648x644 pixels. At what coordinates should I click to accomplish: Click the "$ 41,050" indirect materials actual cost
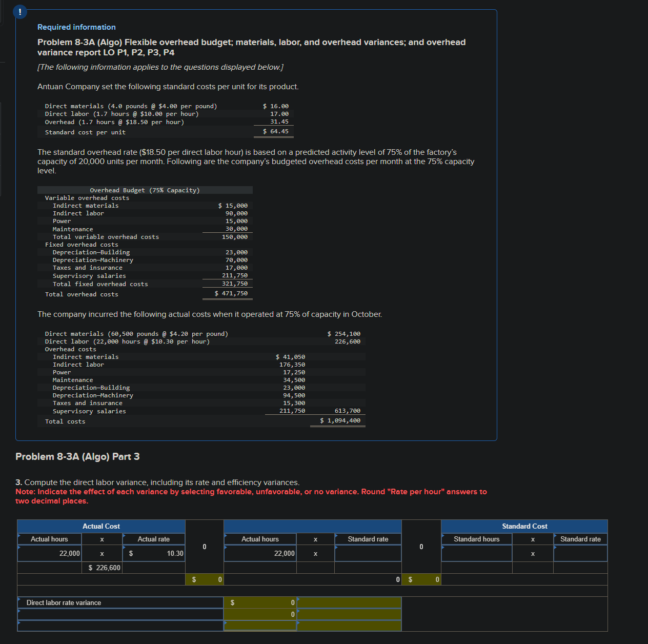tap(290, 357)
